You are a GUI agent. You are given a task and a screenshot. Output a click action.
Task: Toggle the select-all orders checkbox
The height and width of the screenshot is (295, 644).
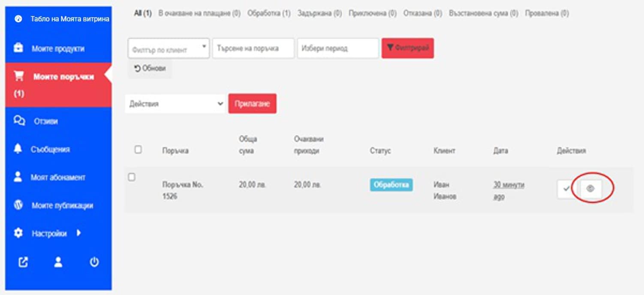click(x=138, y=150)
